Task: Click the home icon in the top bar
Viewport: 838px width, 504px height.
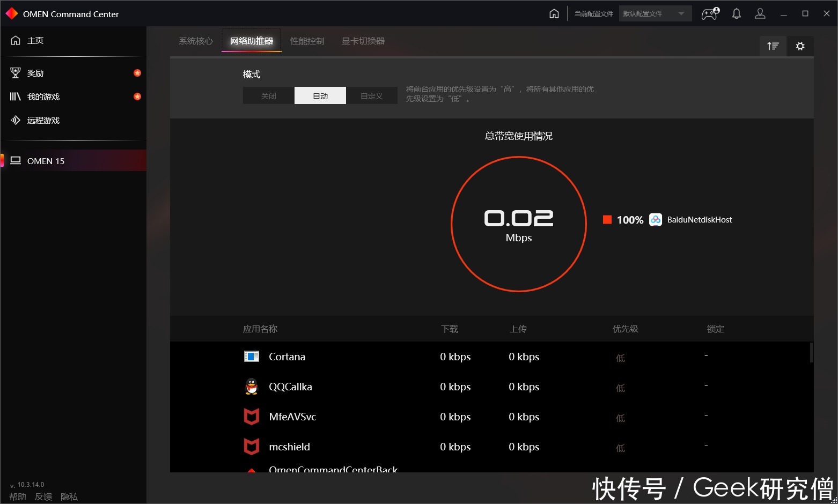Action: coord(554,13)
